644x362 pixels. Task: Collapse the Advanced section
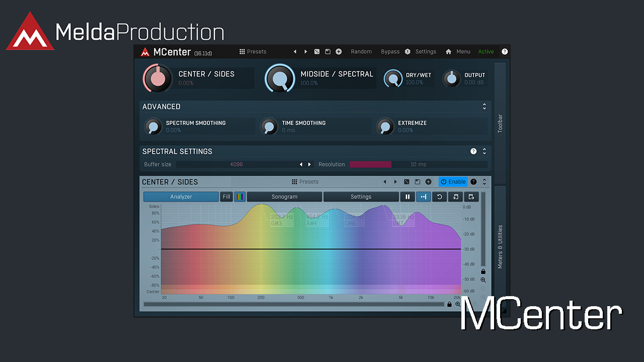click(484, 107)
